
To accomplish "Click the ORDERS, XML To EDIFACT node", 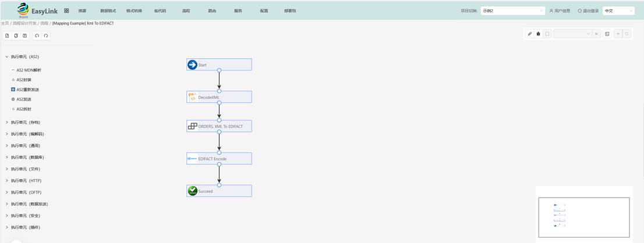I will [219, 126].
